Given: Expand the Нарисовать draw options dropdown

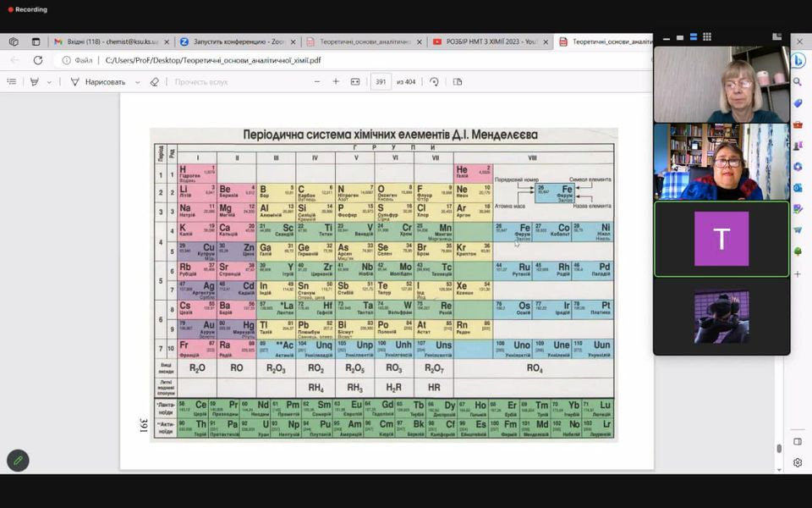Looking at the screenshot, I should (x=137, y=82).
